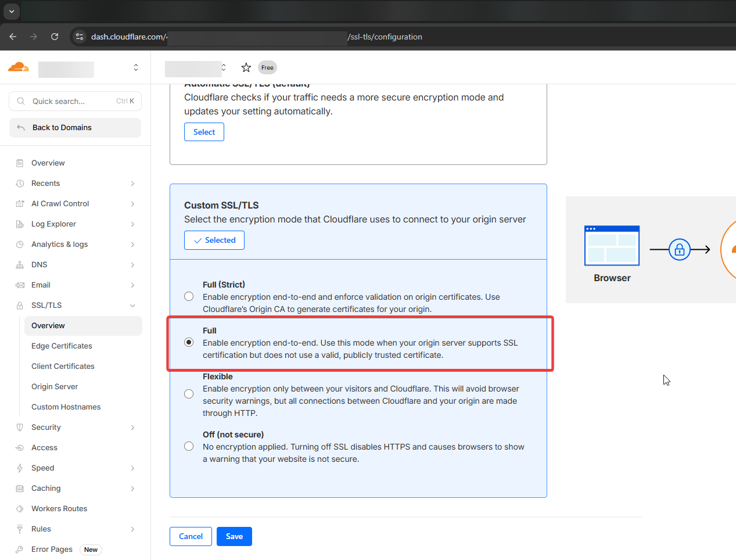Click Back to Domains button
This screenshot has width=736, height=560.
[75, 128]
